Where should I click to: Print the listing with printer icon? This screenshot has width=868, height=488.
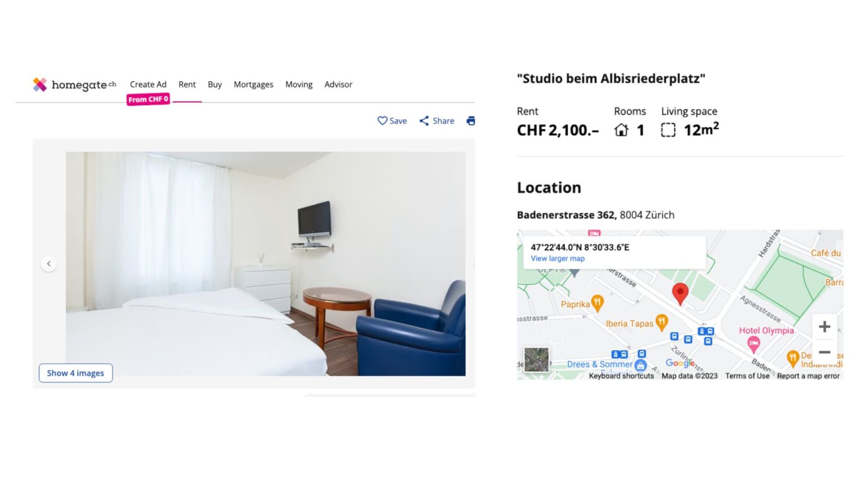pyautogui.click(x=471, y=121)
